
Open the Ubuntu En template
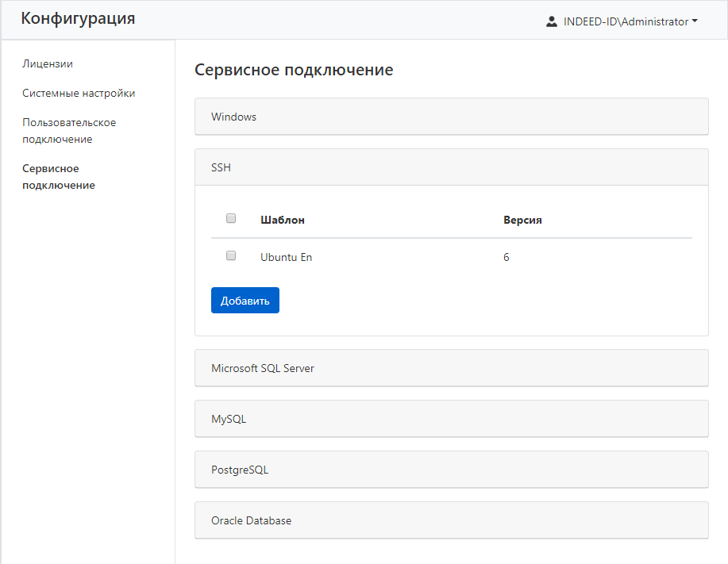click(286, 257)
